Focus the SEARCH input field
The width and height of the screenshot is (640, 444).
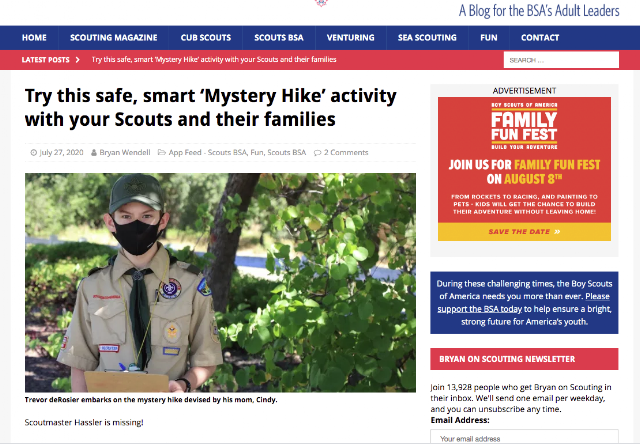point(561,60)
